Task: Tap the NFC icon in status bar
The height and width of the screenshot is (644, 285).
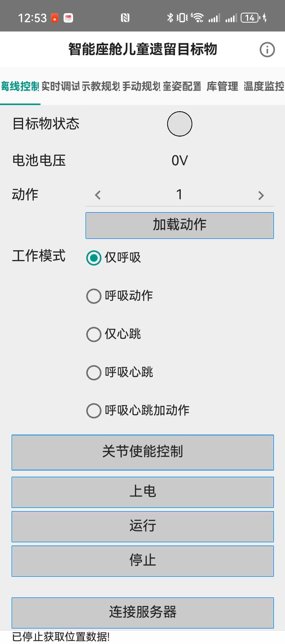Action: click(125, 18)
